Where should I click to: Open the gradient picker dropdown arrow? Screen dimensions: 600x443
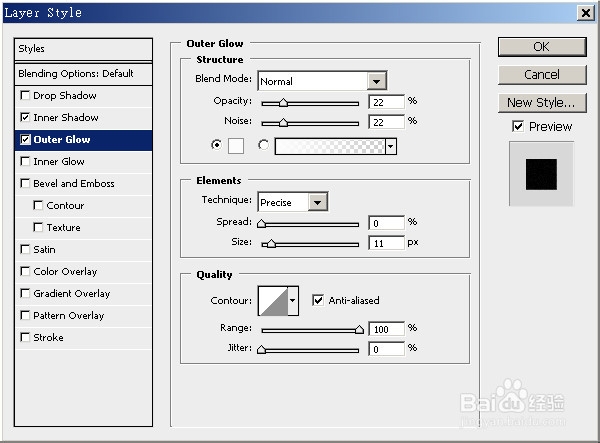(390, 146)
